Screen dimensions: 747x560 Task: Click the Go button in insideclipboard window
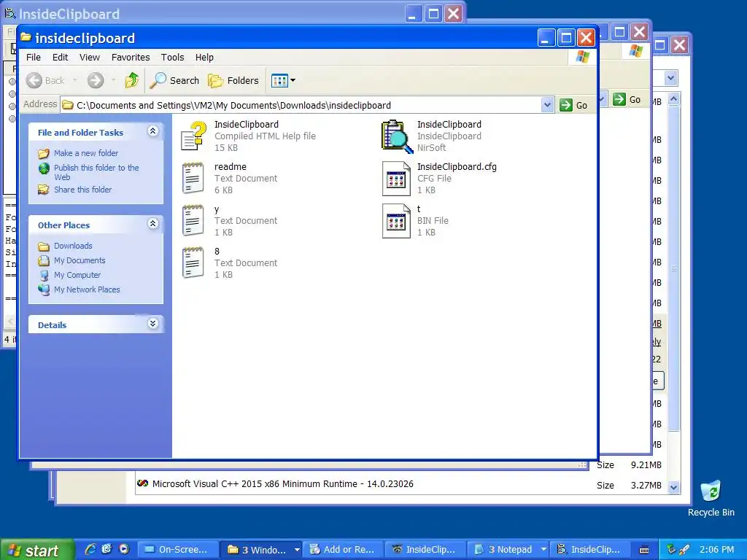pyautogui.click(x=573, y=105)
